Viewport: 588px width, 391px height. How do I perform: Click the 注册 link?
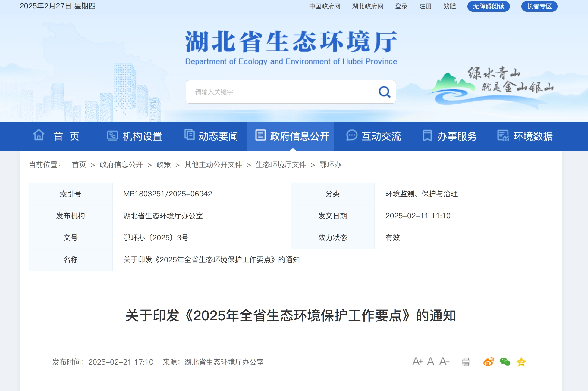[x=426, y=6]
